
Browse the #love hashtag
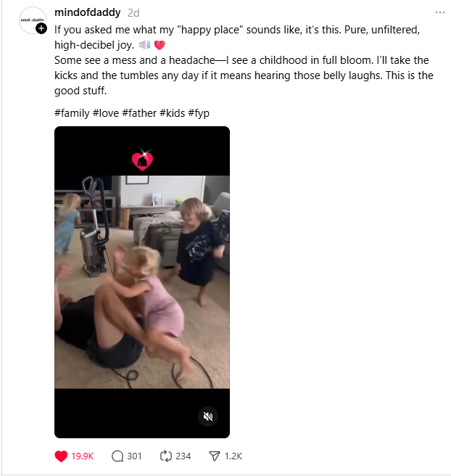pos(106,113)
